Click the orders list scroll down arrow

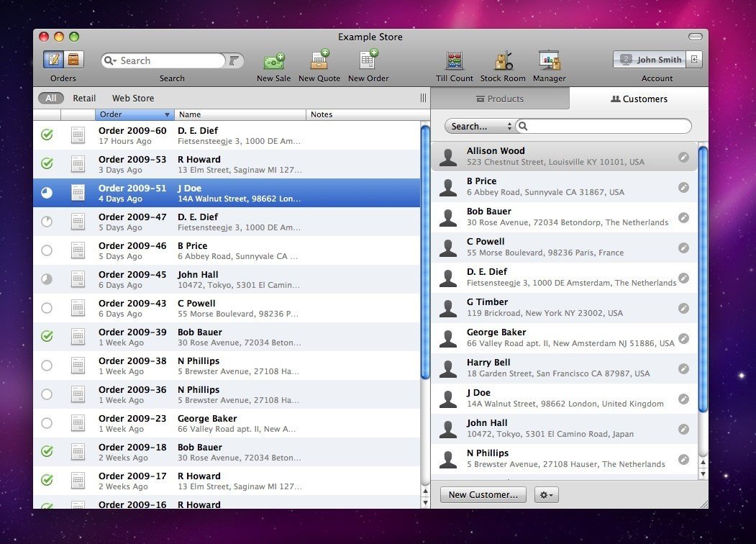click(x=425, y=503)
